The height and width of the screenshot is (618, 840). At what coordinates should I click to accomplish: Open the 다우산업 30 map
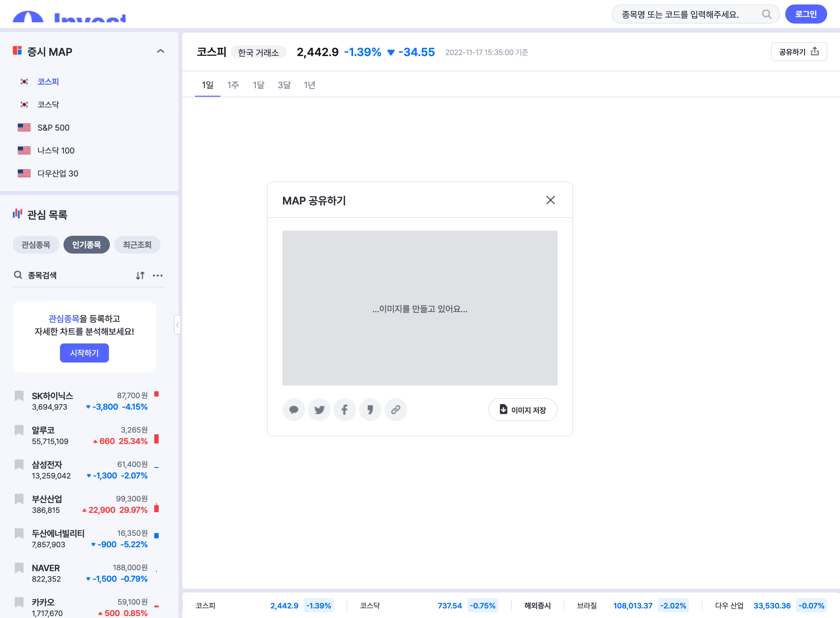[58, 173]
